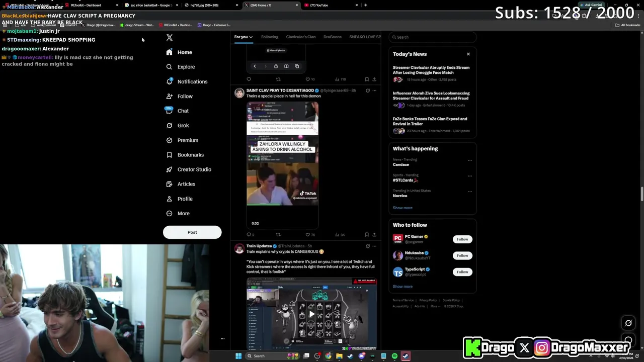
Task: Follow PC Gamer
Action: [462, 239]
